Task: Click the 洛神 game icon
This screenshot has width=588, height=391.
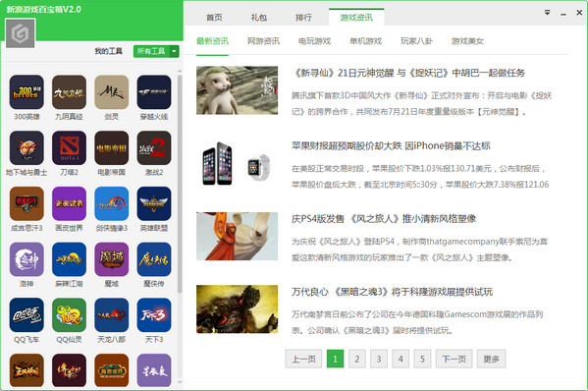Action: (x=27, y=259)
